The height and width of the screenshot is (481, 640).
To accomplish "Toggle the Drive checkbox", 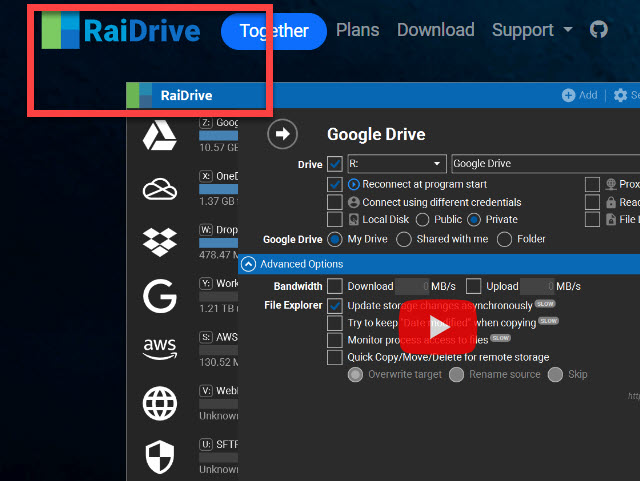I will click(335, 164).
